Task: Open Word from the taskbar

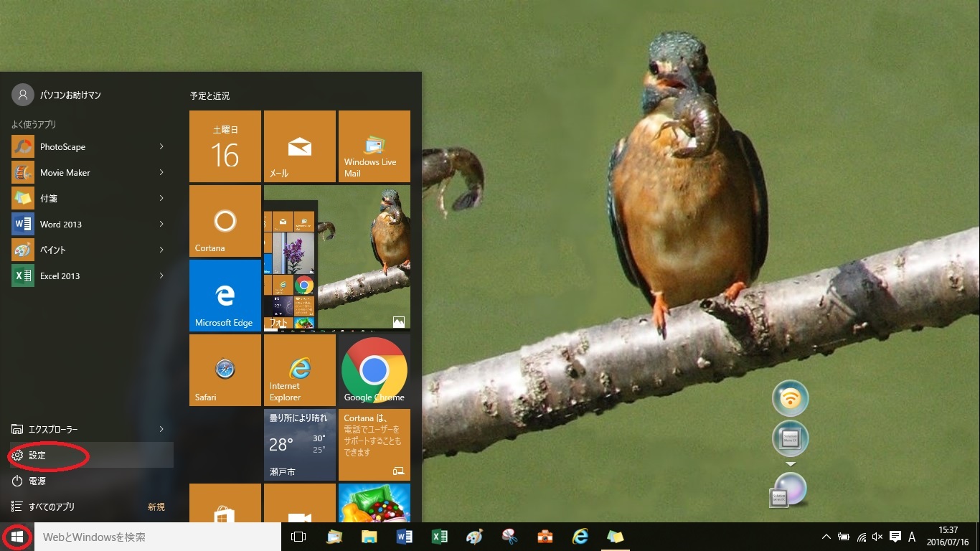Action: pyautogui.click(x=405, y=537)
